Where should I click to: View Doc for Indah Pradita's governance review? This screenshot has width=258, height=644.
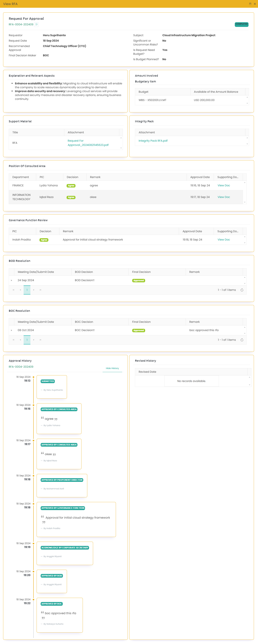[x=224, y=240]
